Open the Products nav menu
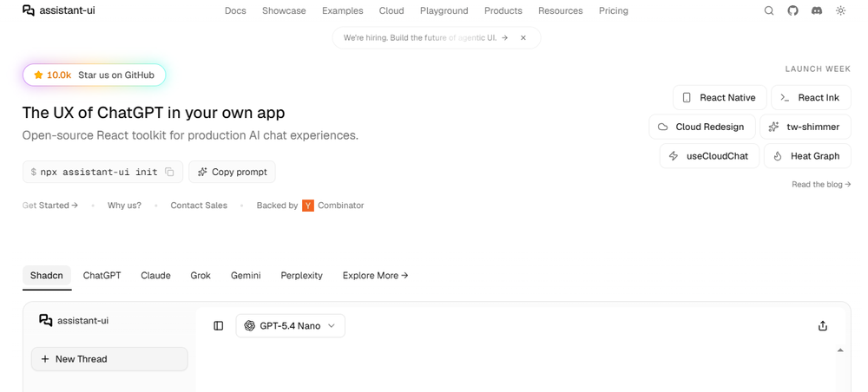The image size is (868, 392). (x=503, y=10)
